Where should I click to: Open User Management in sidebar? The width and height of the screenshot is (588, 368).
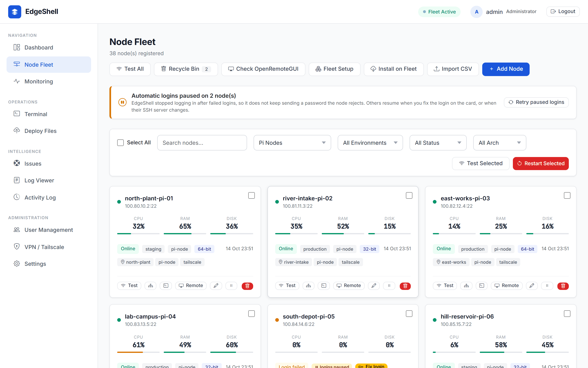49,230
